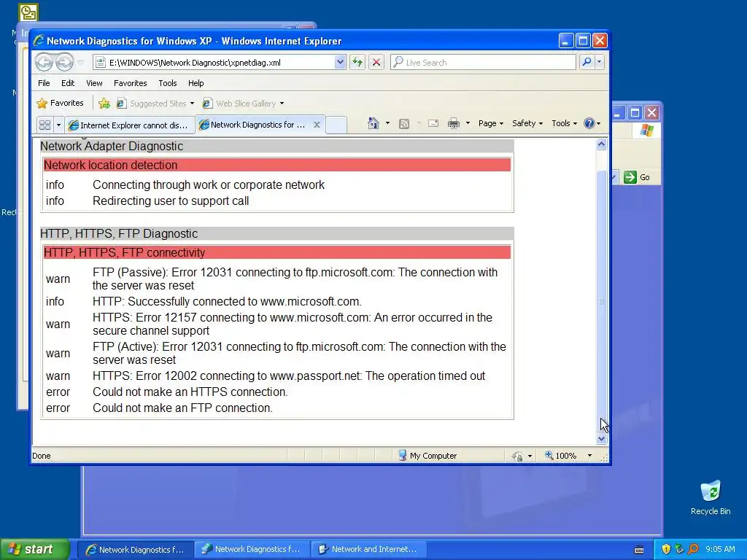Click the Home icon
Viewport: 747px width, 560px height.
[x=373, y=123]
